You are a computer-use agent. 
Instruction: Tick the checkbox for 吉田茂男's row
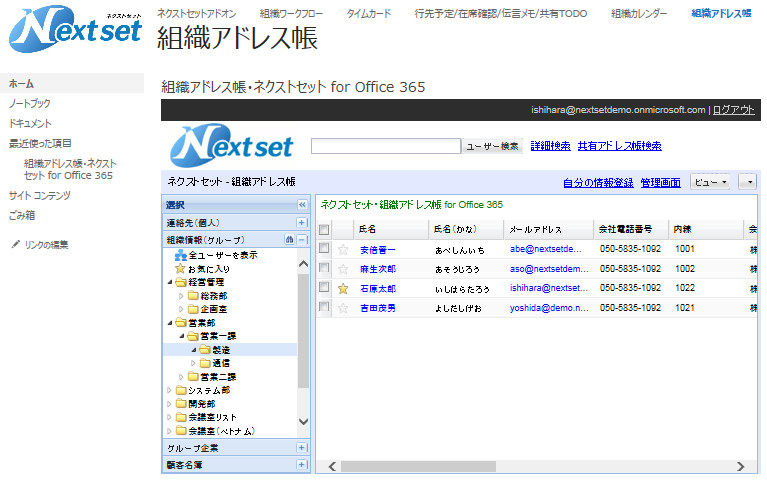(x=324, y=307)
